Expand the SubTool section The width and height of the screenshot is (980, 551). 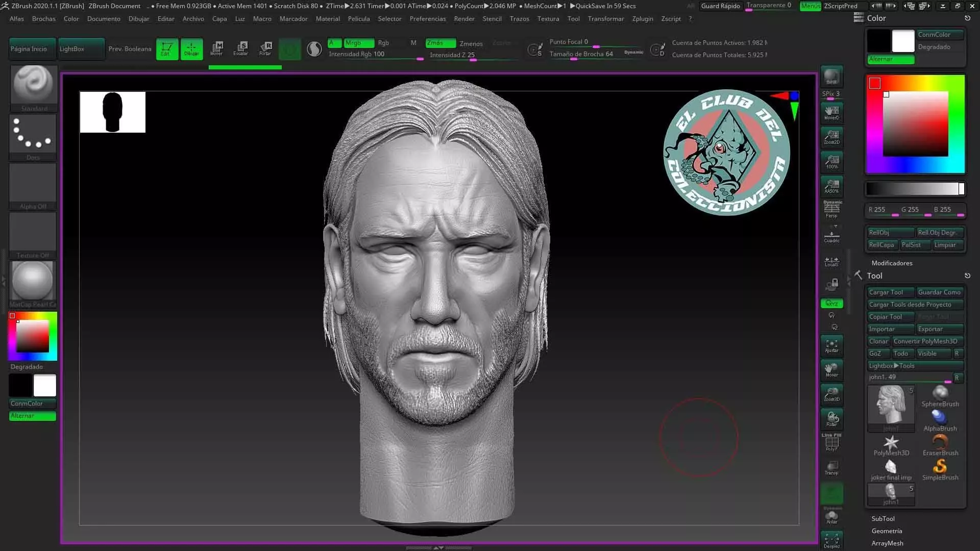(883, 518)
